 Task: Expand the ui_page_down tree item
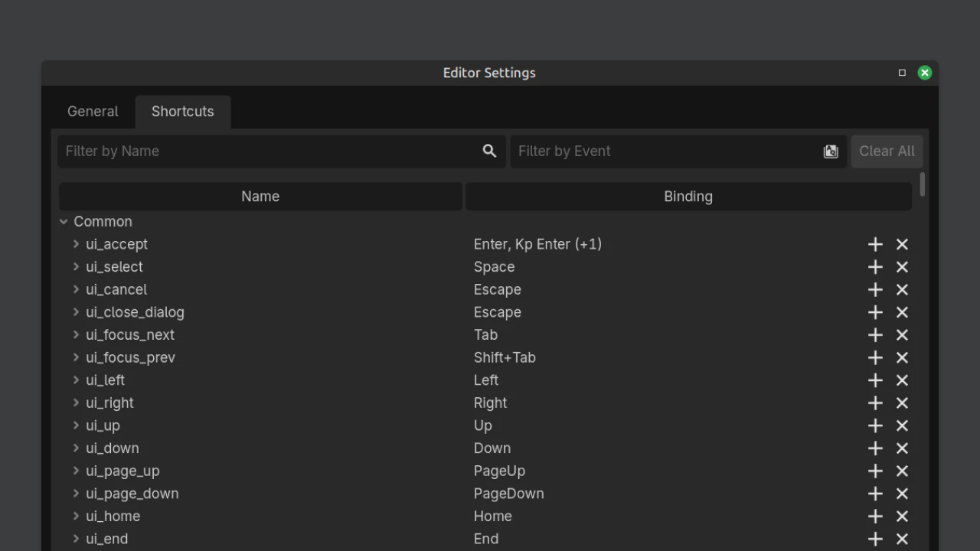click(76, 494)
